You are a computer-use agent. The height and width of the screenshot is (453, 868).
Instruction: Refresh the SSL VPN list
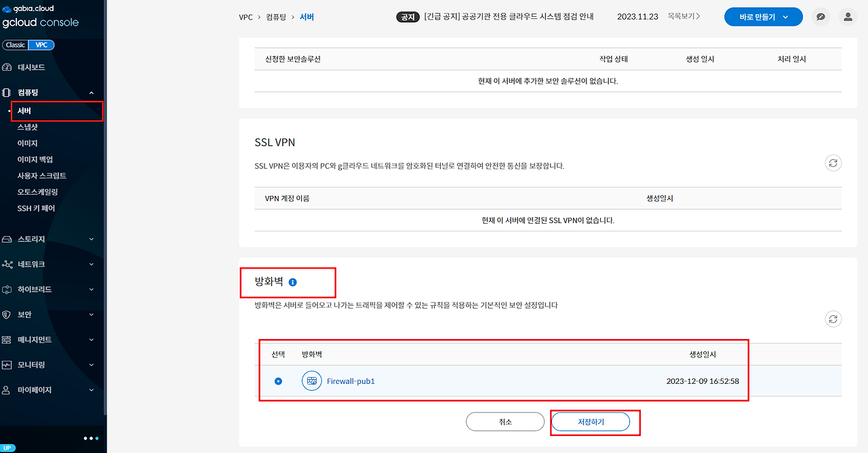pyautogui.click(x=833, y=163)
